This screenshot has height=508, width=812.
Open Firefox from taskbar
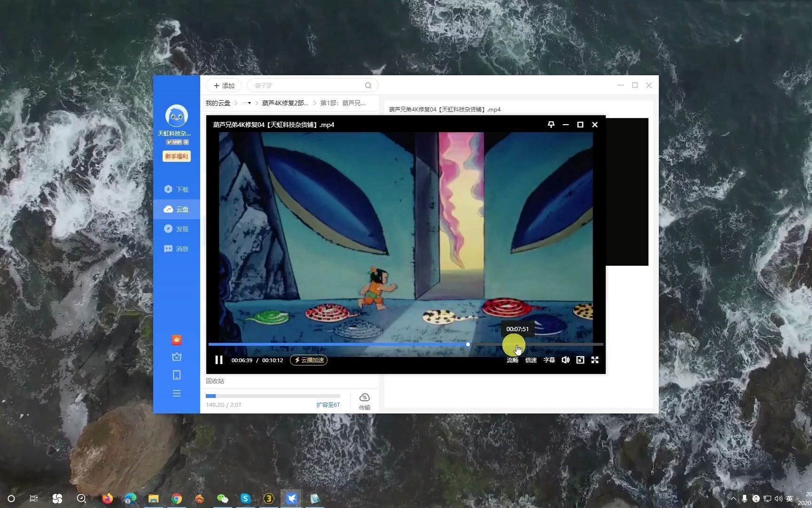pos(108,499)
